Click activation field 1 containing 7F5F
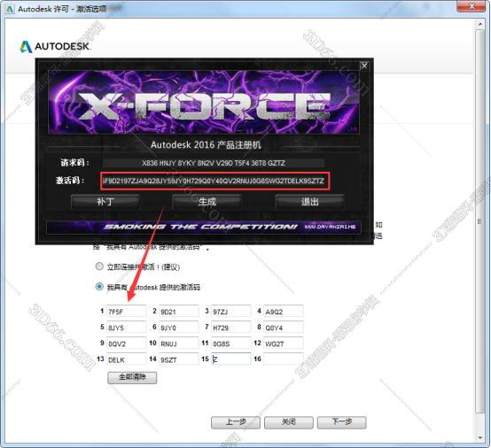491x448 pixels. click(126, 312)
